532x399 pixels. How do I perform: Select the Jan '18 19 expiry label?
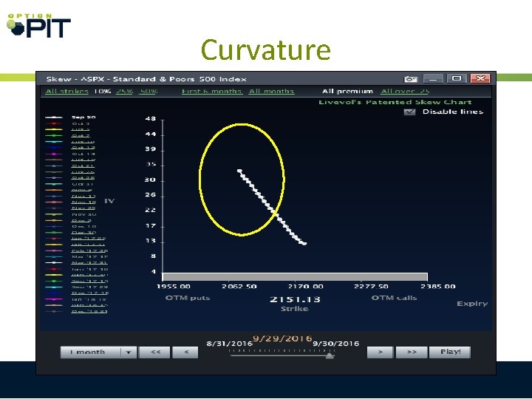pos(89,299)
